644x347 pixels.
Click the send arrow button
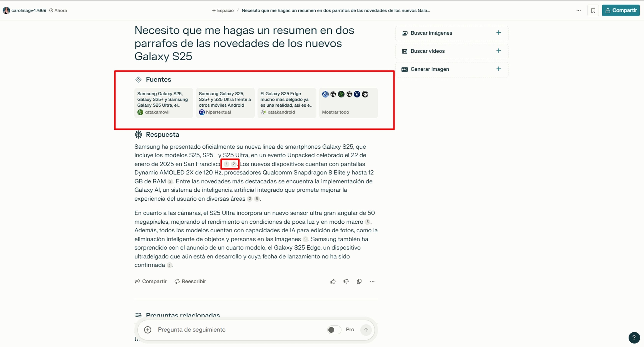tap(366, 330)
